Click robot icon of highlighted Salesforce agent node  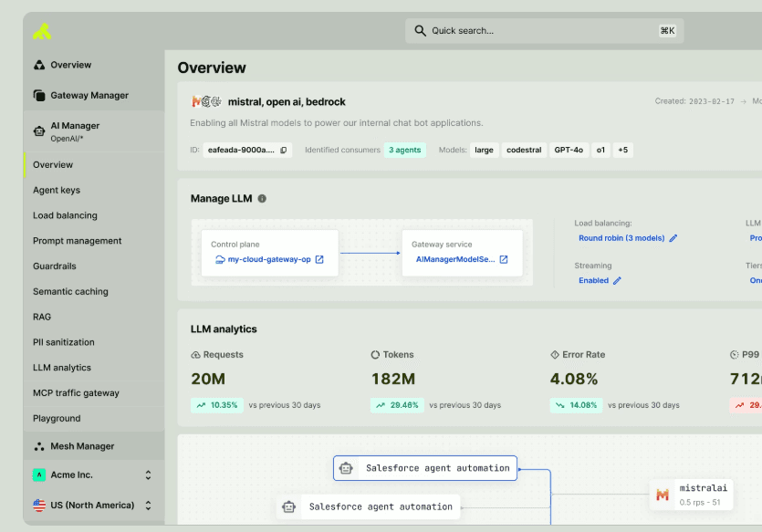click(346, 468)
